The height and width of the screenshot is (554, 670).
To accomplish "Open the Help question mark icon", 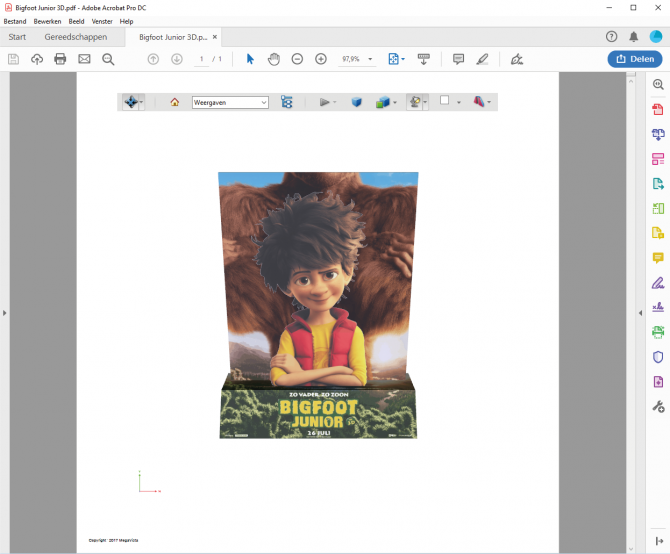I will (611, 37).
